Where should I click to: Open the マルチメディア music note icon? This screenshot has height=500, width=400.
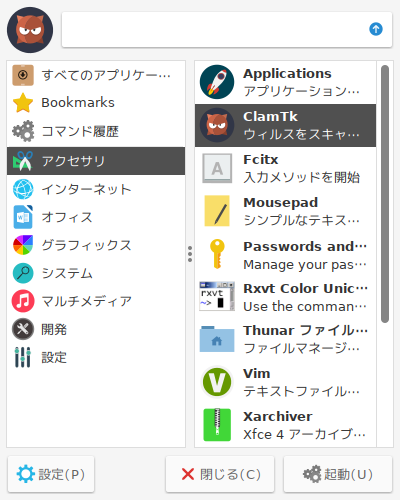(23, 301)
